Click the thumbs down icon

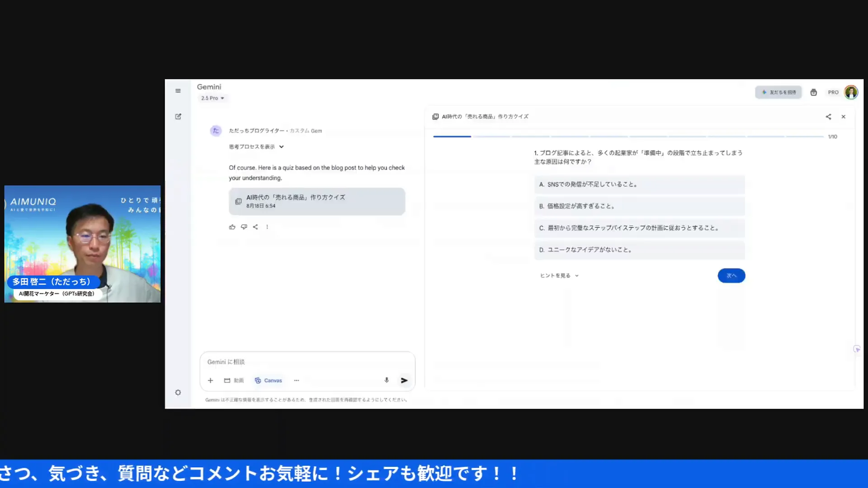244,227
